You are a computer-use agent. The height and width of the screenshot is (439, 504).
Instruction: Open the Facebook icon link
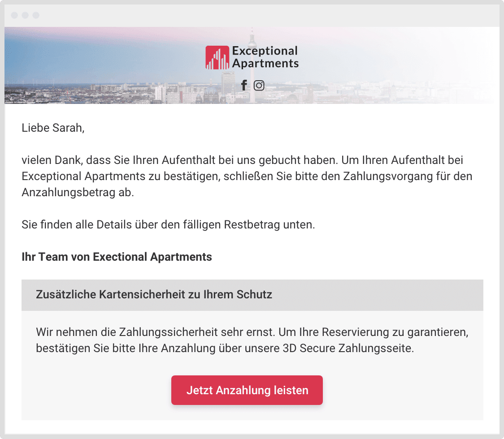coord(244,85)
